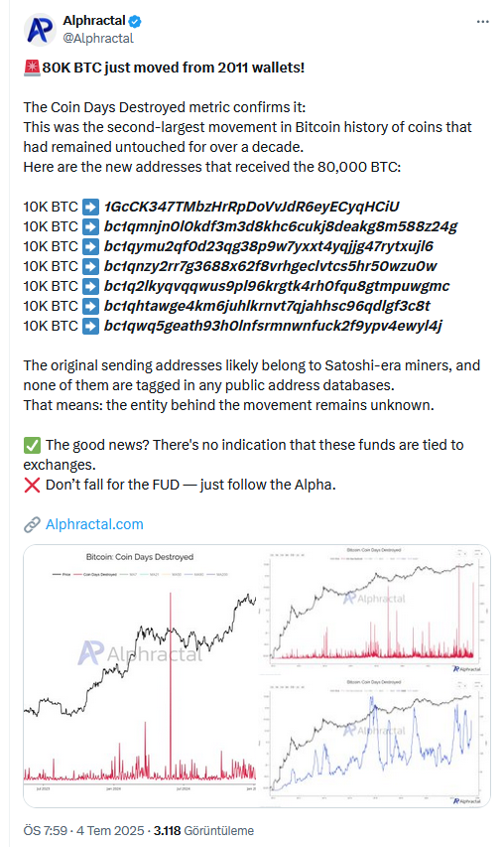Open the three-dot more options menu
The height and width of the screenshot is (847, 504).
482,22
